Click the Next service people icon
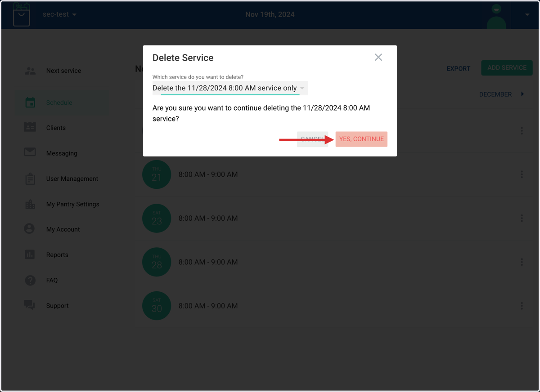This screenshot has height=392, width=540. 30,71
